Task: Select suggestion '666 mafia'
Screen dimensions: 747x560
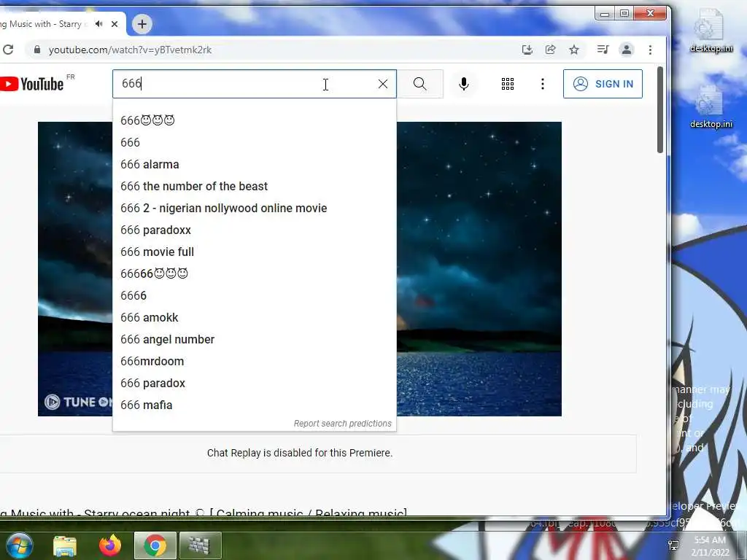Action: (x=255, y=405)
